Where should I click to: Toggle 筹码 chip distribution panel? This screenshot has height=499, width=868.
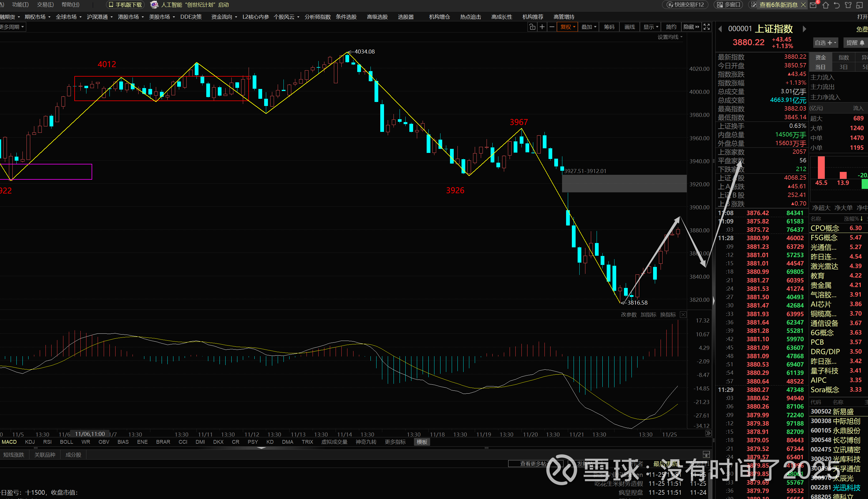(609, 27)
